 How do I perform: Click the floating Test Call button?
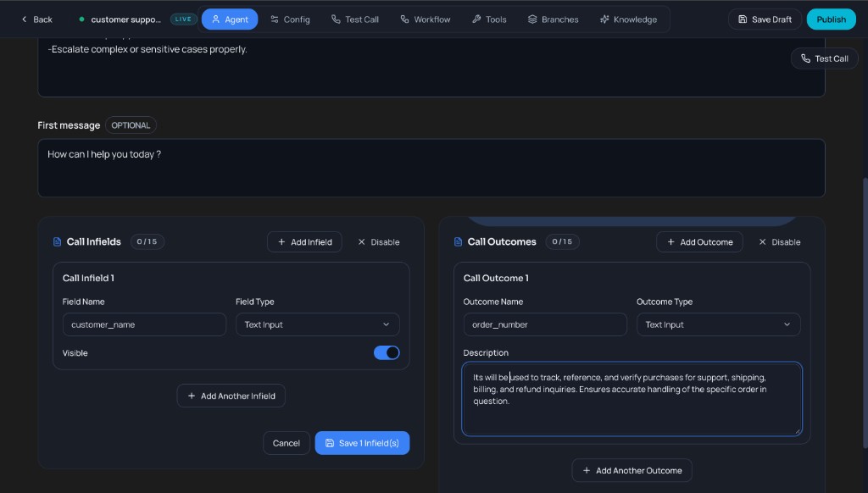tap(824, 58)
